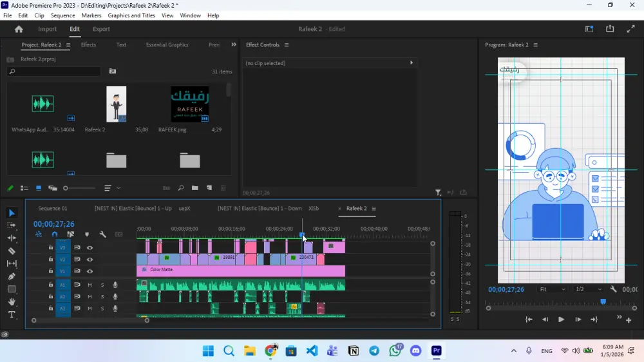Open Sort Icons dropdown in Project panel

click(111, 188)
